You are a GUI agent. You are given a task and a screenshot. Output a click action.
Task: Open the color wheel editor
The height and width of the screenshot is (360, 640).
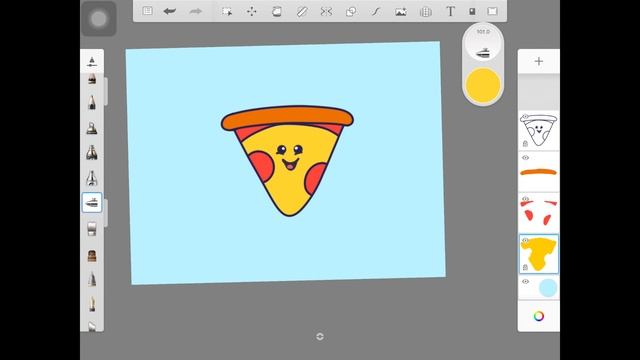pos(539,316)
